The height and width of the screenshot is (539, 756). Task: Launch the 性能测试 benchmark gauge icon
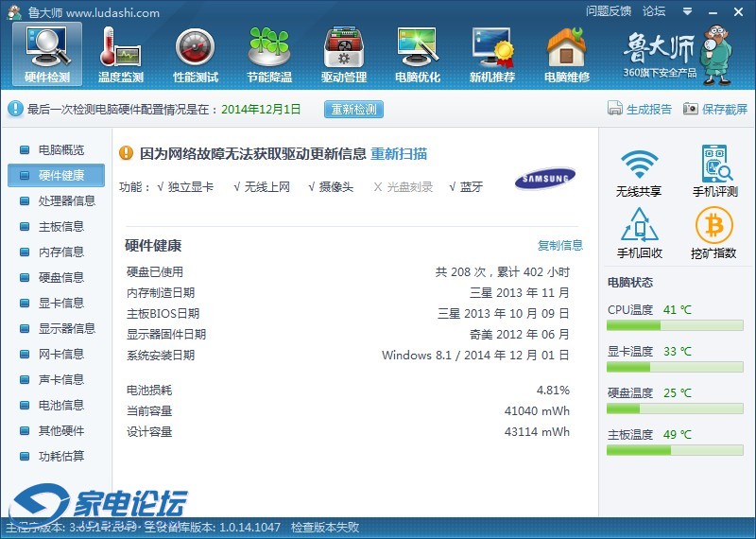point(195,53)
